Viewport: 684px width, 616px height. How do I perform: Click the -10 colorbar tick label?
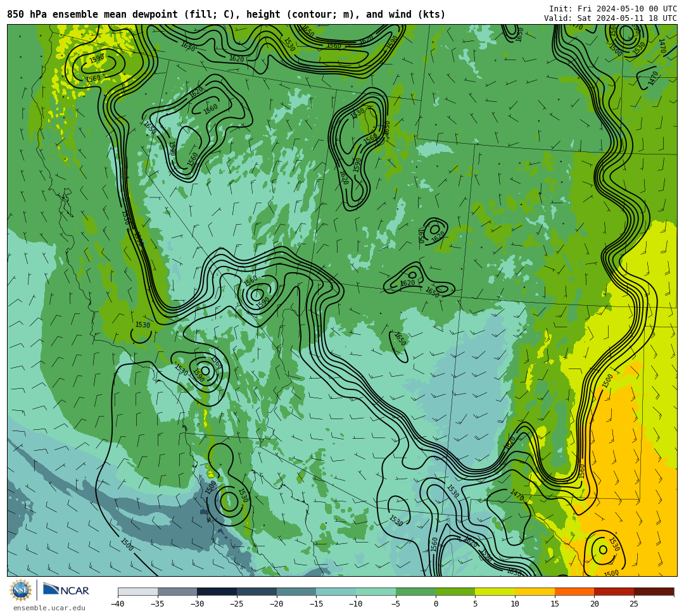(x=356, y=604)
